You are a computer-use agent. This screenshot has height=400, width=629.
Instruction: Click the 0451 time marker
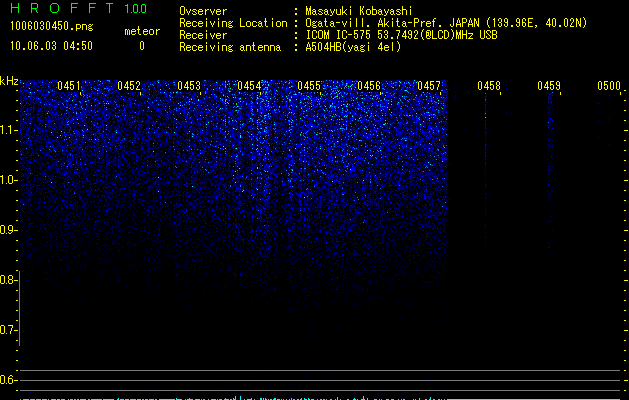click(69, 86)
